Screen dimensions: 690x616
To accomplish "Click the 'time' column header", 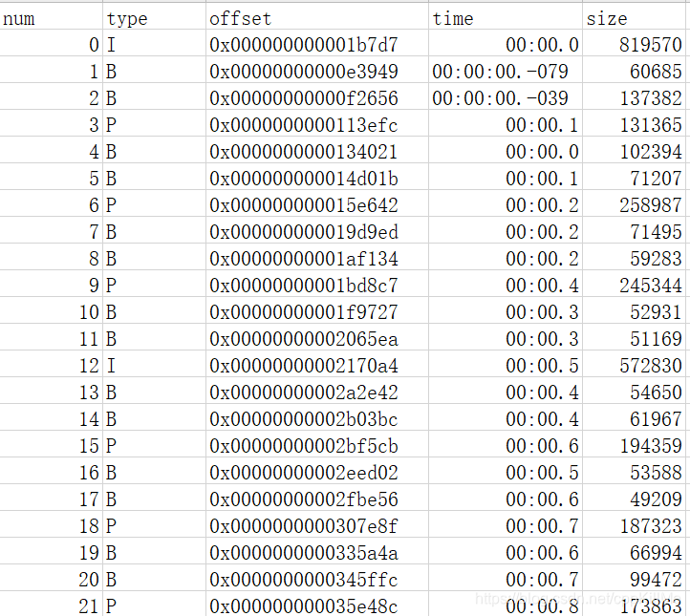I will click(x=506, y=18).
